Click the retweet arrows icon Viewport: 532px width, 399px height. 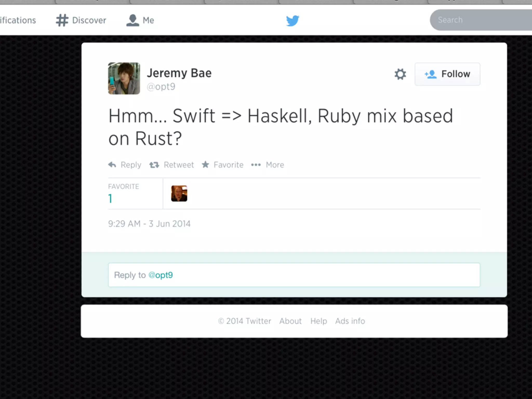pos(154,165)
